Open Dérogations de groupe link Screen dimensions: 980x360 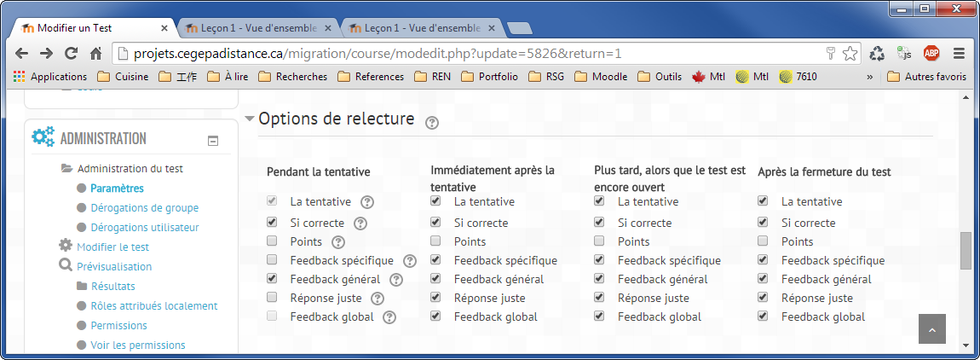pos(144,207)
